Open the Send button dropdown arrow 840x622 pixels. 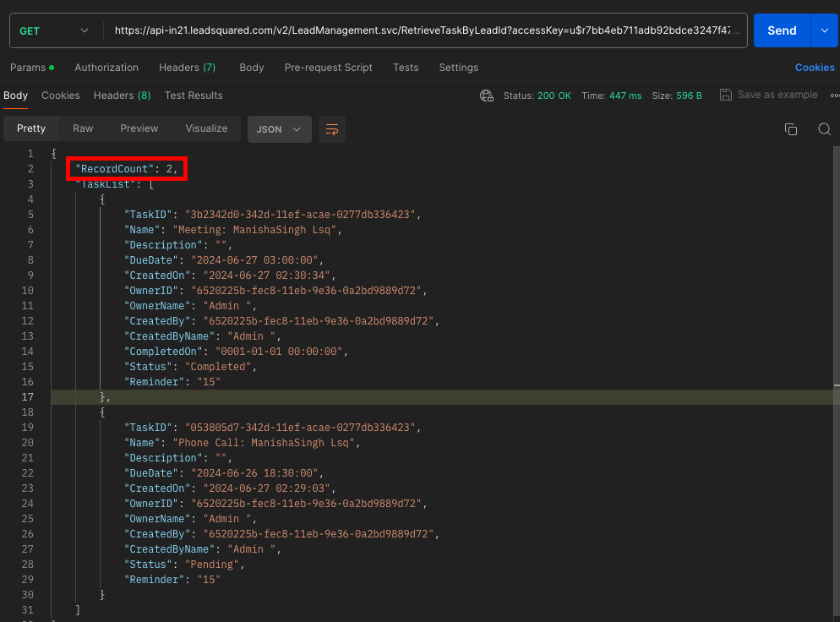point(824,30)
